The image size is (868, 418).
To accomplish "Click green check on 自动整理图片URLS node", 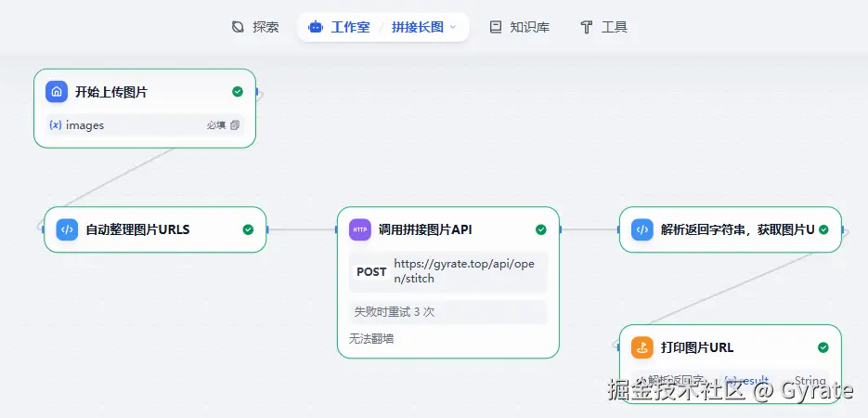I will (248, 229).
